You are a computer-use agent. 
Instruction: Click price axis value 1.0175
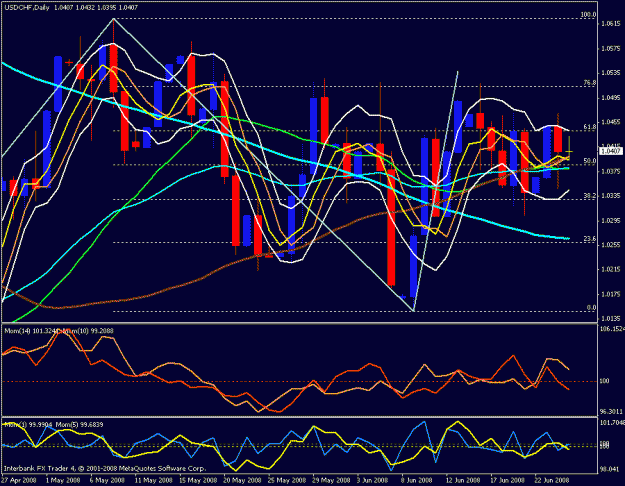611,294
